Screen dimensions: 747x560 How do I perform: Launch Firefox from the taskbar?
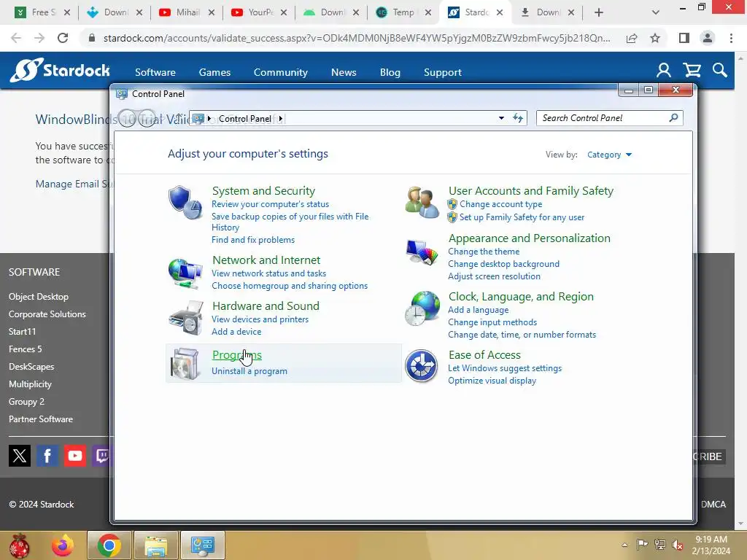[x=63, y=545]
